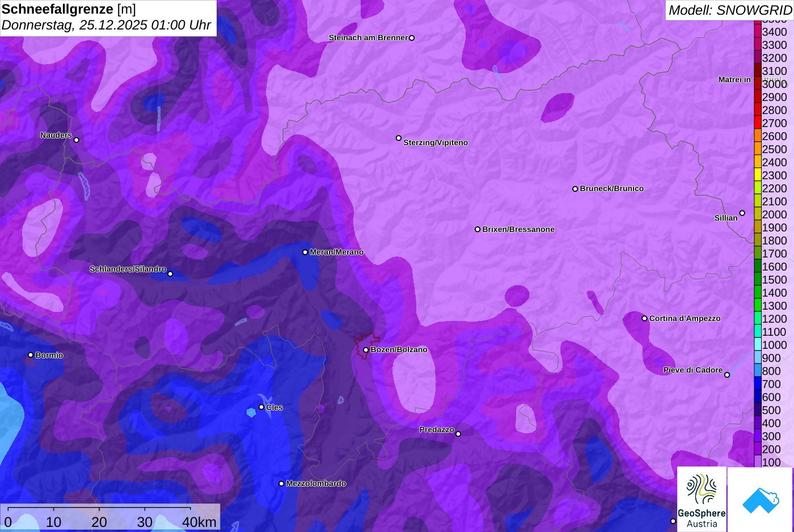The image size is (794, 532).
Task: Click the Predazzo location marker
Action: pyautogui.click(x=458, y=434)
